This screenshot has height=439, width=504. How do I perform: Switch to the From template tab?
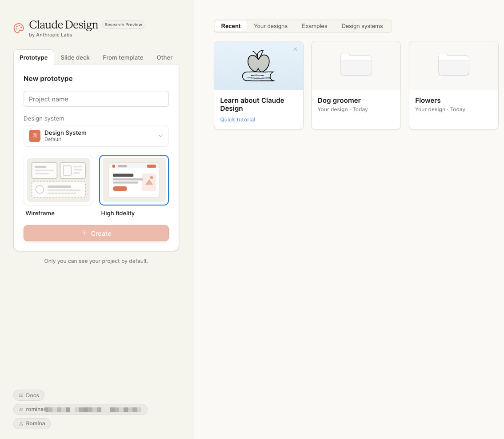pyautogui.click(x=123, y=57)
